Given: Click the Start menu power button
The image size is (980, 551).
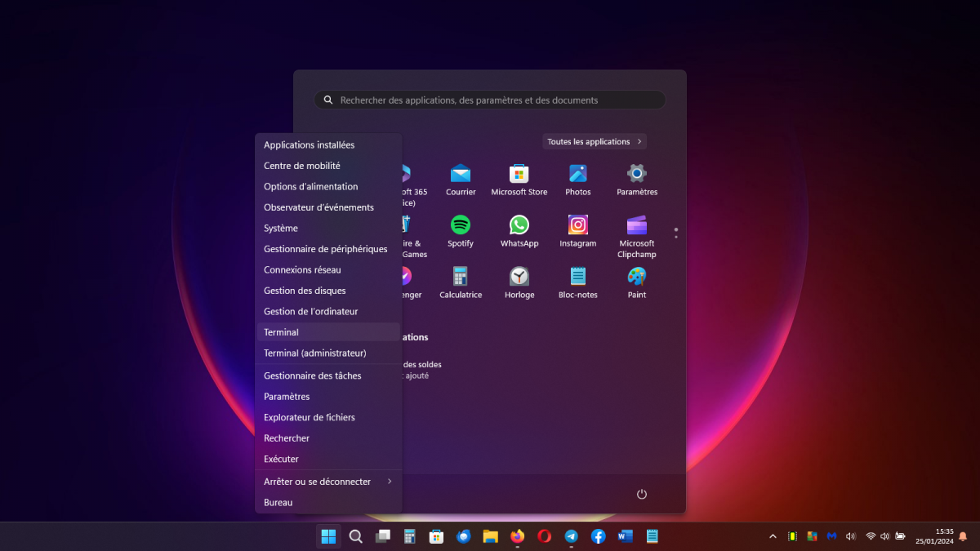Looking at the screenshot, I should pos(642,494).
